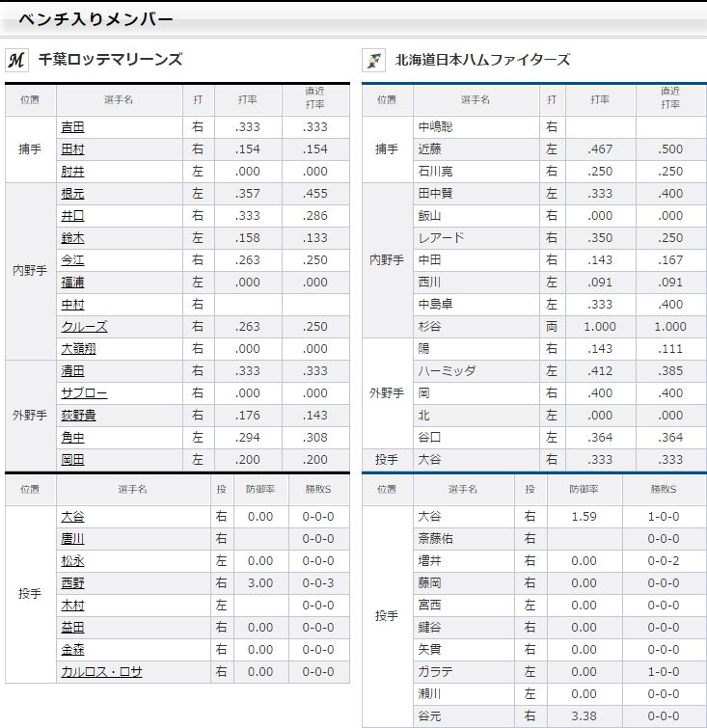Open pitcher link 西野

73,583
